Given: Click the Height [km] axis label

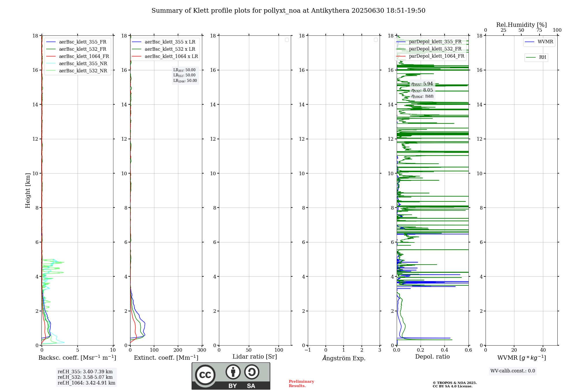Looking at the screenshot, I should click(28, 191).
